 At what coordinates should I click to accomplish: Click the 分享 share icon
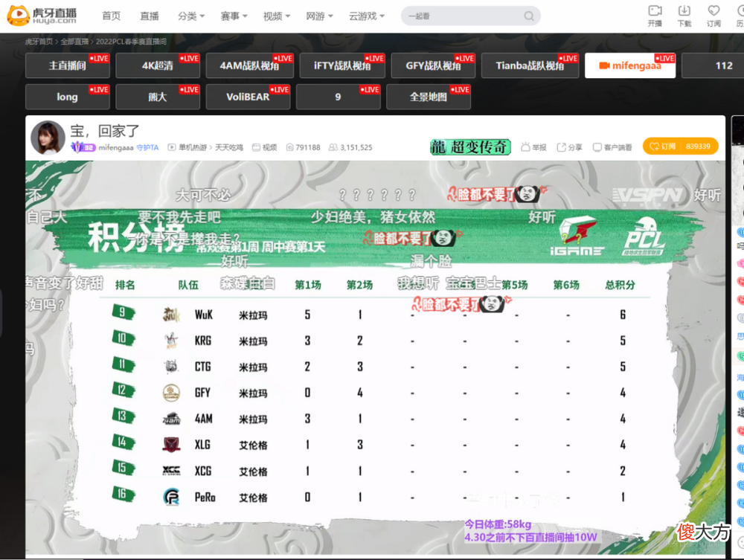561,147
